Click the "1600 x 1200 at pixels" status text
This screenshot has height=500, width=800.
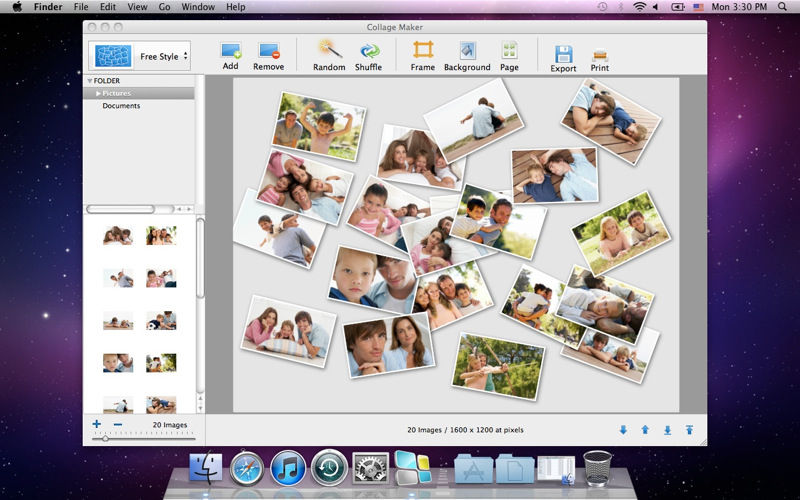(487, 430)
